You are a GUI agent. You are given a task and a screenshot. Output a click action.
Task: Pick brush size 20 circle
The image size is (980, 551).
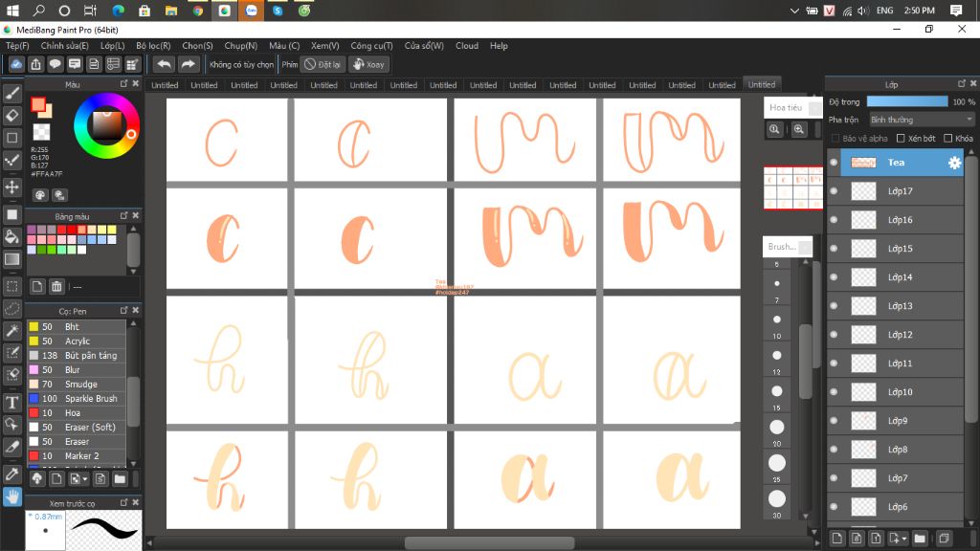click(x=777, y=428)
